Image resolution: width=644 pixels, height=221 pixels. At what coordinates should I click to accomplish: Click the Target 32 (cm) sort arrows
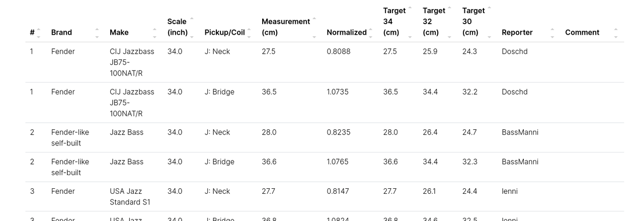pyautogui.click(x=449, y=22)
